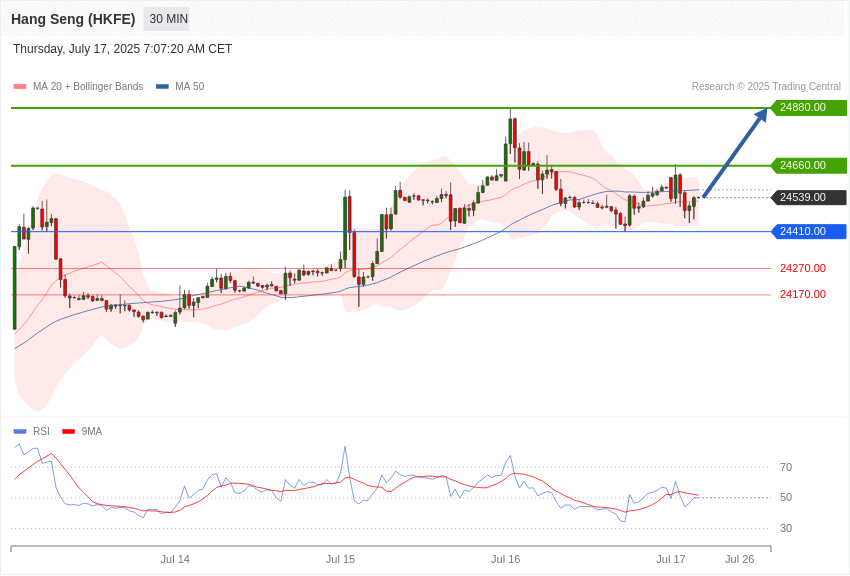Click the Research © 2025 Trading Central credit
Screen dimensions: 850x576
(766, 87)
